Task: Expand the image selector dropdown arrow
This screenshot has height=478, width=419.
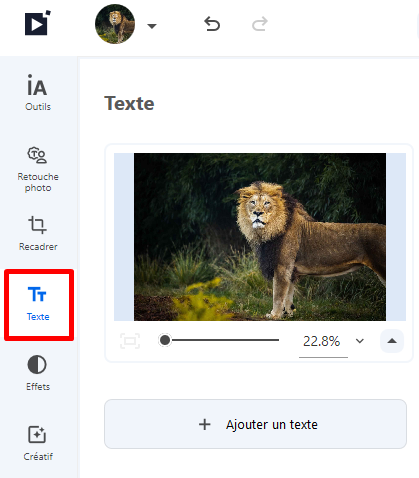Action: tap(152, 26)
